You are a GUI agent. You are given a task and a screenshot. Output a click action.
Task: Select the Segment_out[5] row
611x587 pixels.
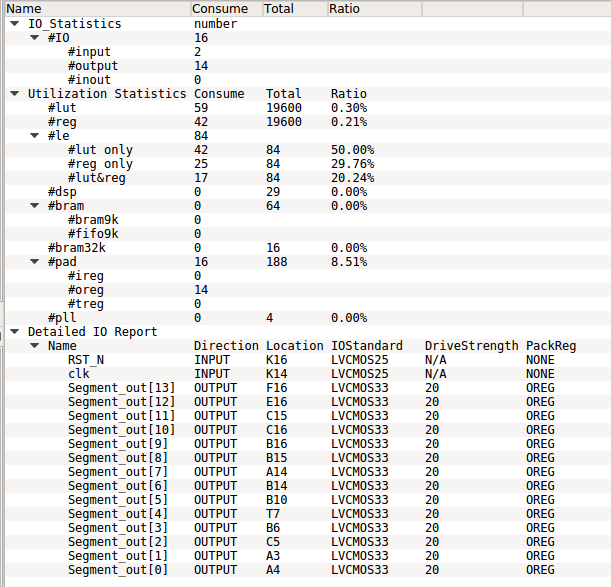tap(308, 500)
